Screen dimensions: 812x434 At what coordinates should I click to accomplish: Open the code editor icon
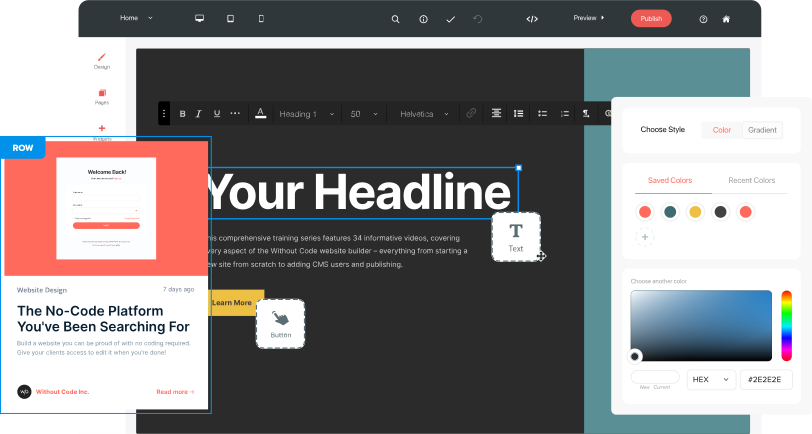pos(532,19)
